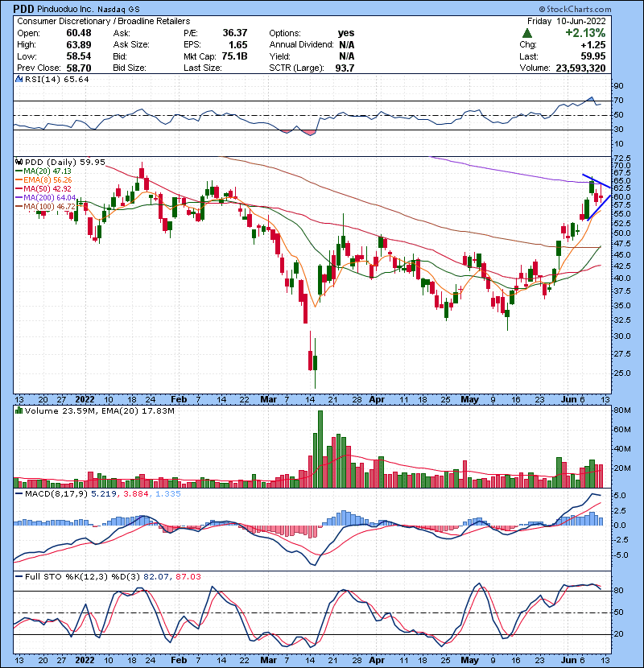The width and height of the screenshot is (644, 668).
Task: Click the purple MA(200) legend dash
Action: click(x=19, y=198)
